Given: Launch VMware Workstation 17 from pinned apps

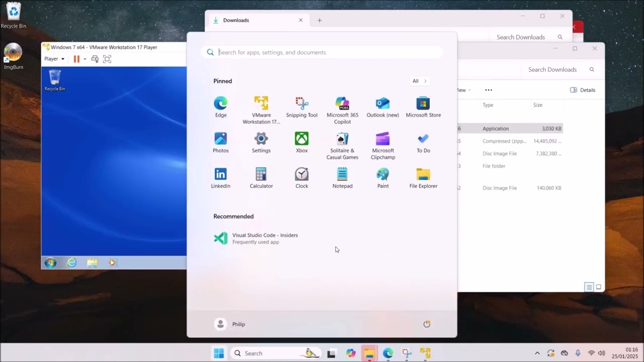Looking at the screenshot, I should click(x=261, y=111).
